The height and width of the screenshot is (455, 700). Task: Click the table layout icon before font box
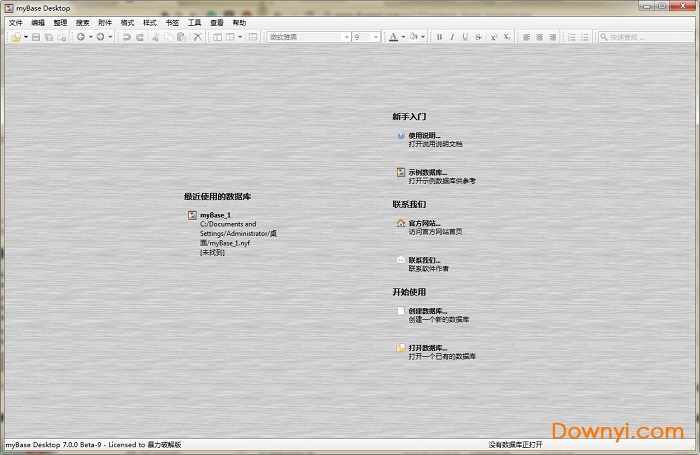(253, 37)
